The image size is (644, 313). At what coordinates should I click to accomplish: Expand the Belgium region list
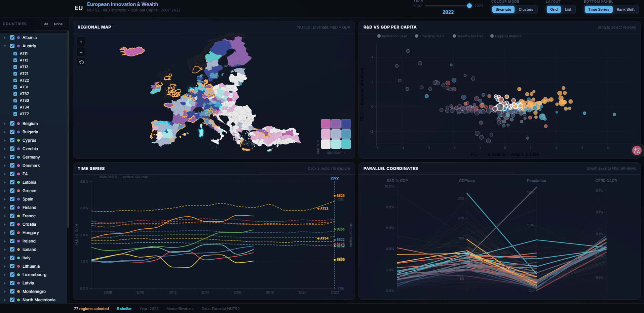point(5,124)
